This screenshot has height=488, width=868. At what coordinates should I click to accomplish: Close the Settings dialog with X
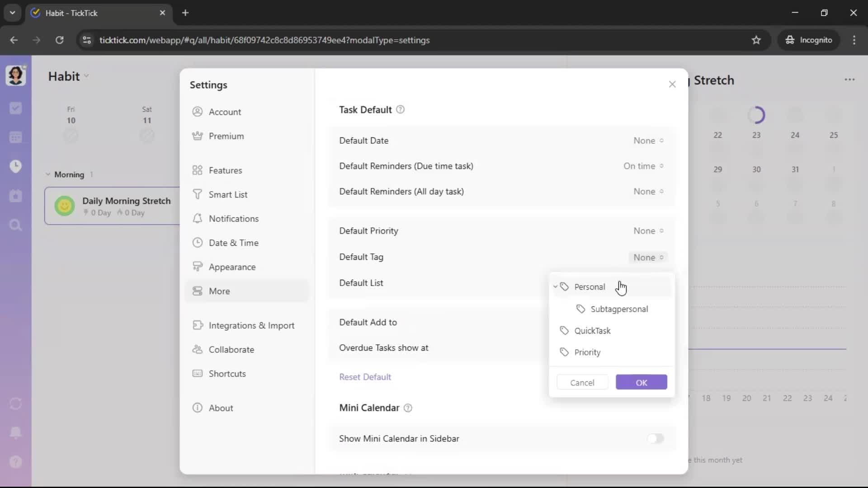(x=672, y=84)
